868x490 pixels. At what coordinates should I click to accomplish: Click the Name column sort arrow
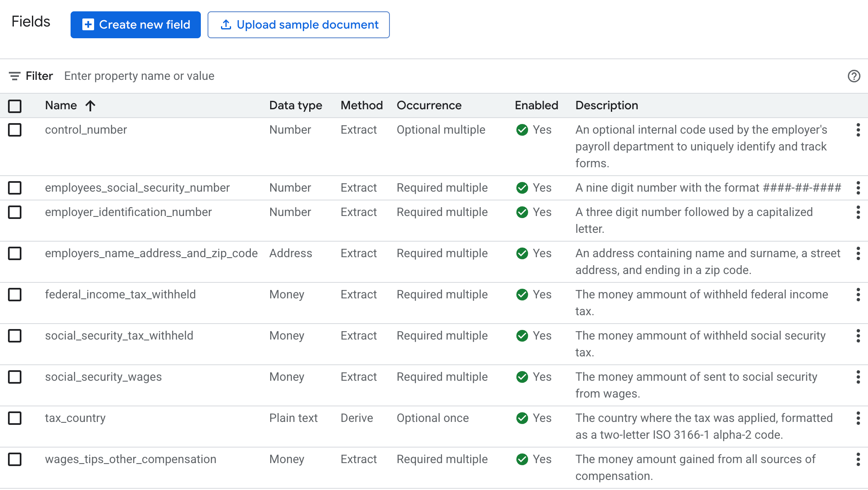click(x=90, y=105)
